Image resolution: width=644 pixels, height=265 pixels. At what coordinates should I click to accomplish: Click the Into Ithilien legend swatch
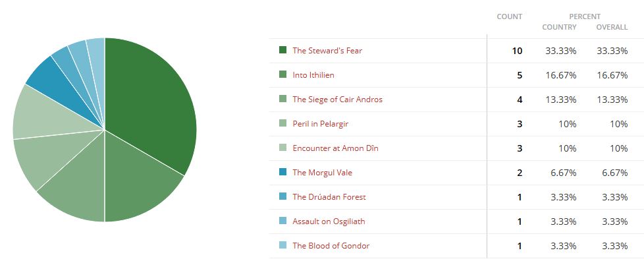(282, 74)
